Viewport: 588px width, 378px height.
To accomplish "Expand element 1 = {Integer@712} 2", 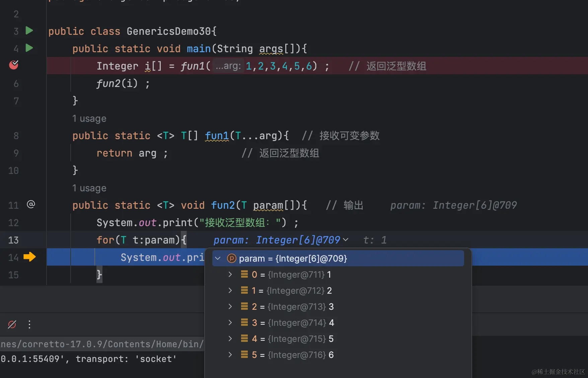I will [230, 290].
